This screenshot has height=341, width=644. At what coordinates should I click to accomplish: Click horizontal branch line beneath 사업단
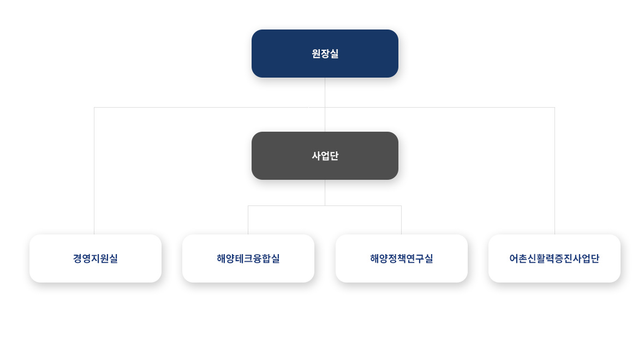325,205
